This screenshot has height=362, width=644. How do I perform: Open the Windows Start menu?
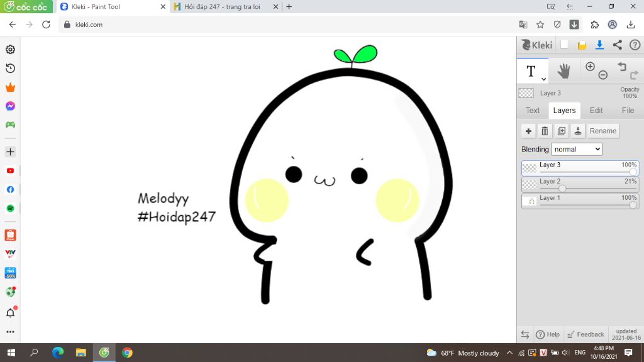point(11,353)
